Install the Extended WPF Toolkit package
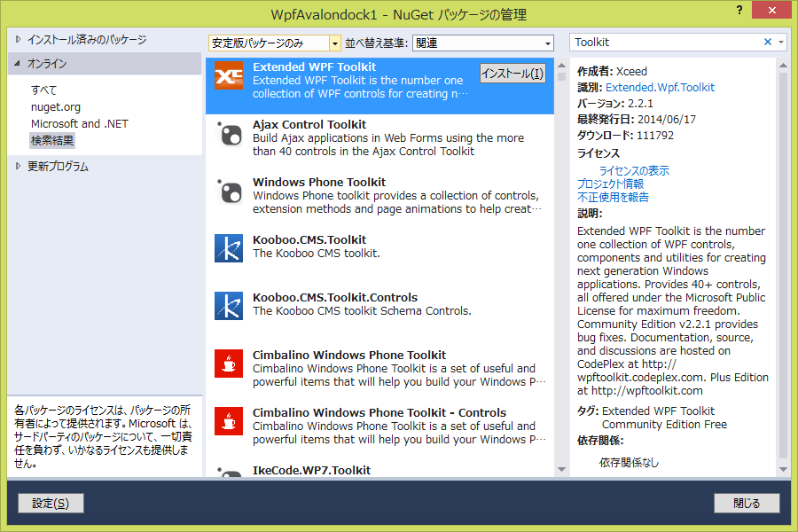This screenshot has height=532, width=798. pyautogui.click(x=512, y=74)
